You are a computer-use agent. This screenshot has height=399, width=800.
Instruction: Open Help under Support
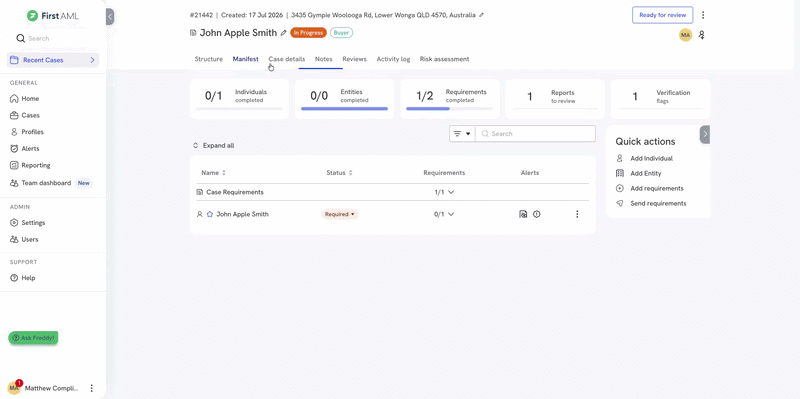pos(28,278)
